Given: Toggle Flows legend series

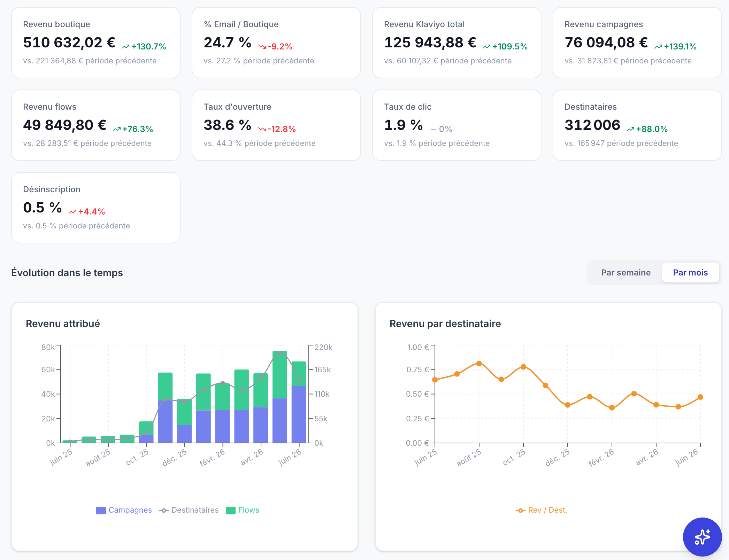Looking at the screenshot, I should [243, 510].
